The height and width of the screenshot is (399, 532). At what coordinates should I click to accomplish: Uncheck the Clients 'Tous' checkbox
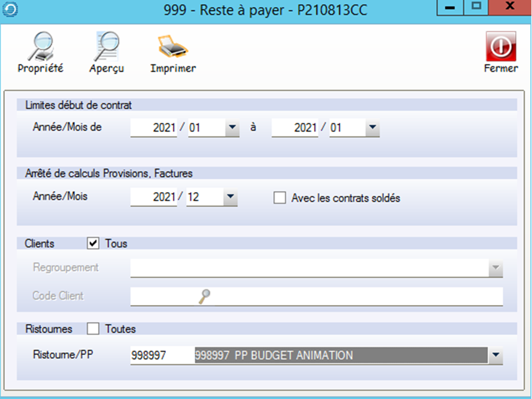pyautogui.click(x=93, y=243)
